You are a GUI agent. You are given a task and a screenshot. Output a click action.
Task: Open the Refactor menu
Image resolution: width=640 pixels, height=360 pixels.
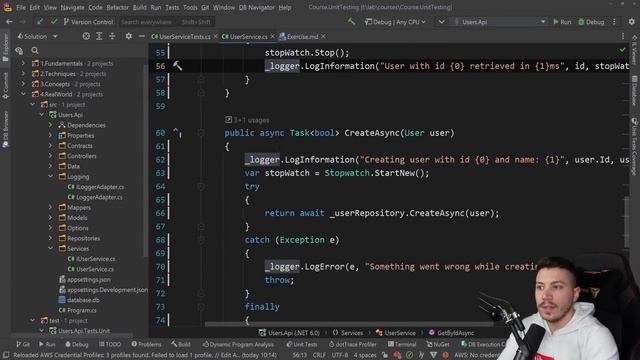[x=118, y=7]
